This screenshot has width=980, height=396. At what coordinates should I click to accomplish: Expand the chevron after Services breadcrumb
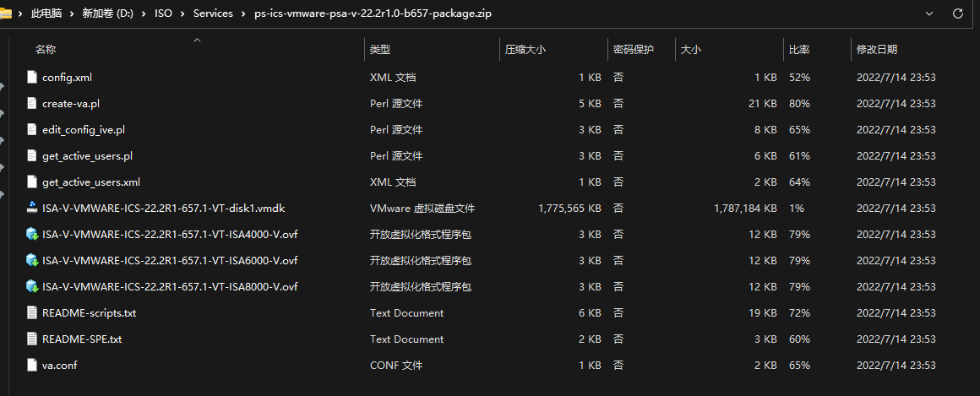point(243,14)
